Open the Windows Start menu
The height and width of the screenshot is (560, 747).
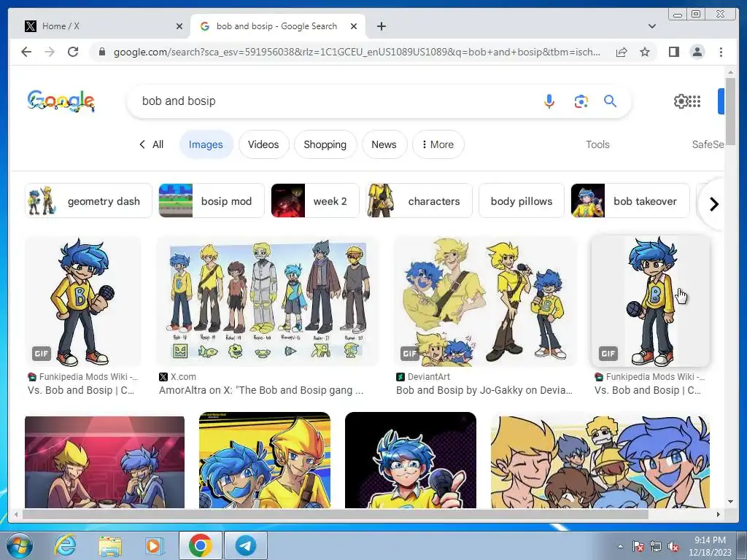[x=20, y=545]
